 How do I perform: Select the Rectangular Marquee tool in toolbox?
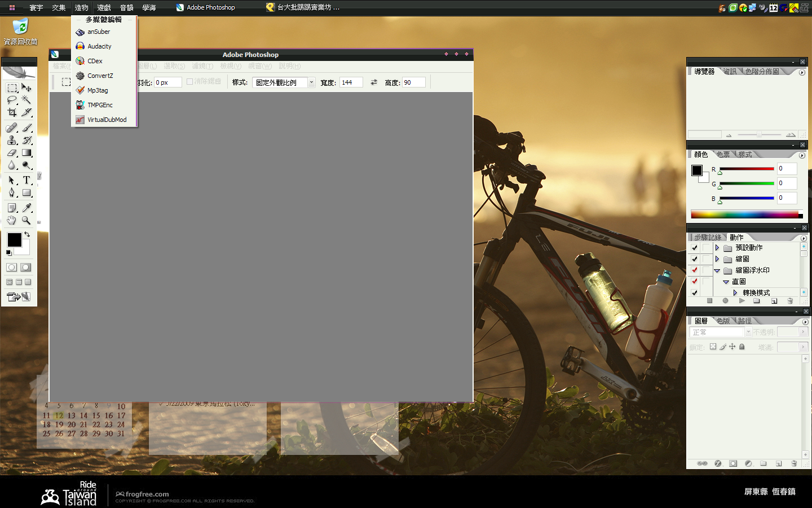pos(12,88)
